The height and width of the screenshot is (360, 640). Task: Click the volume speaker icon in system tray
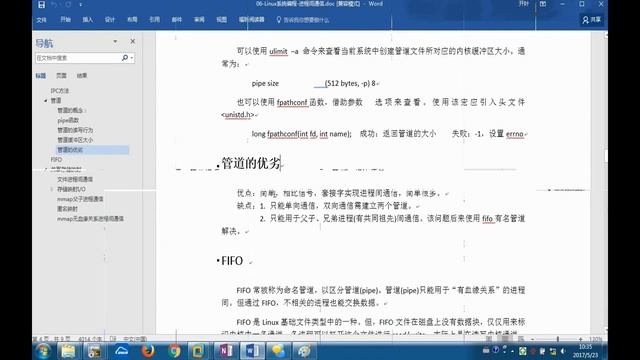[563, 351]
